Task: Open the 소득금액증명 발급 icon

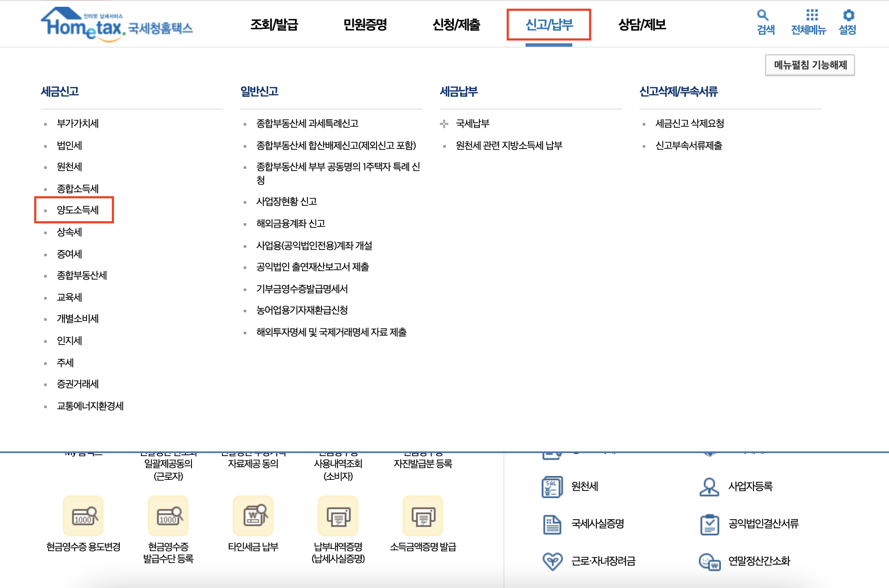Action: point(423,516)
